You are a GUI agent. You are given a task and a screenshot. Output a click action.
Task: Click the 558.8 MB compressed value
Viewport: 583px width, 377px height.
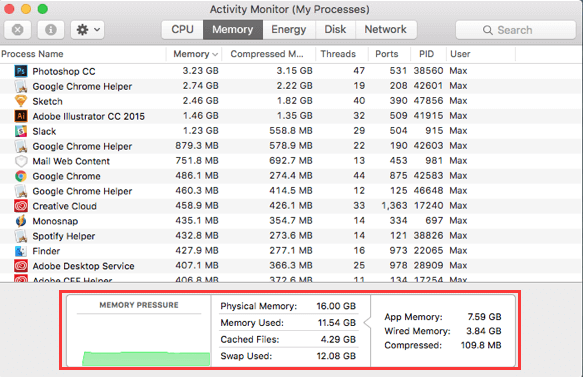click(291, 130)
